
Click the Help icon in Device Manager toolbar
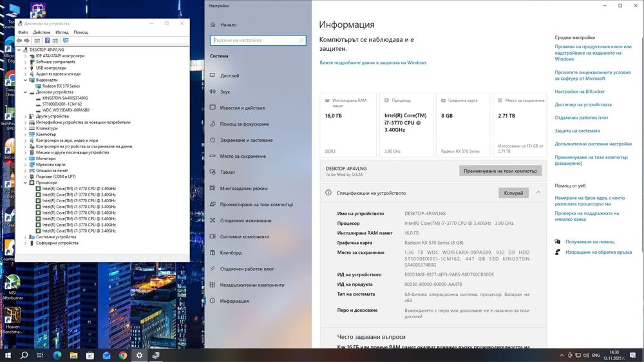[47, 41]
